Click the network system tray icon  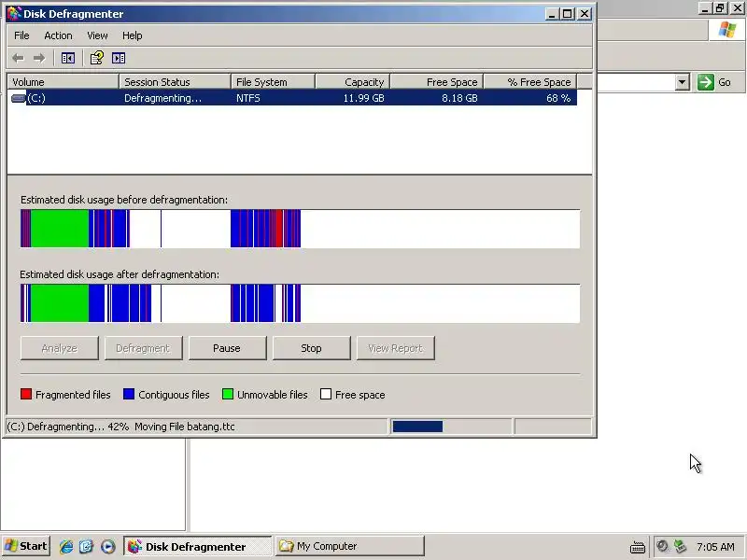[x=681, y=546]
